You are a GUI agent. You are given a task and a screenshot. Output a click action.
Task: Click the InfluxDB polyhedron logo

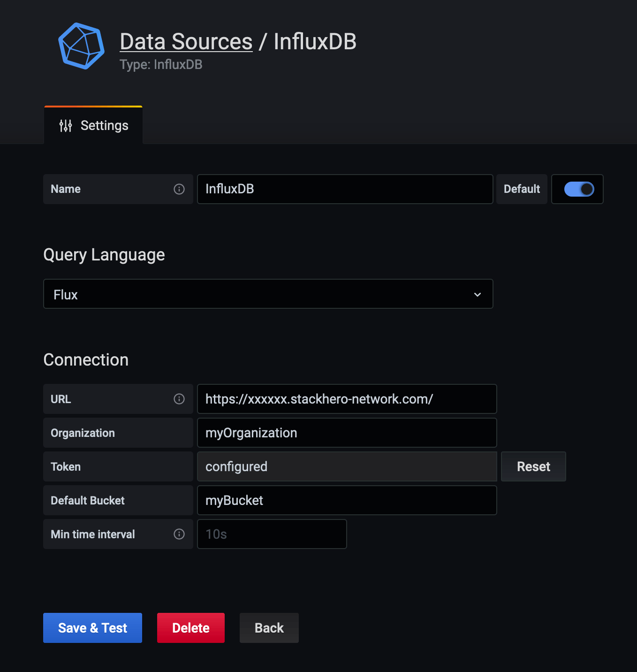click(82, 46)
